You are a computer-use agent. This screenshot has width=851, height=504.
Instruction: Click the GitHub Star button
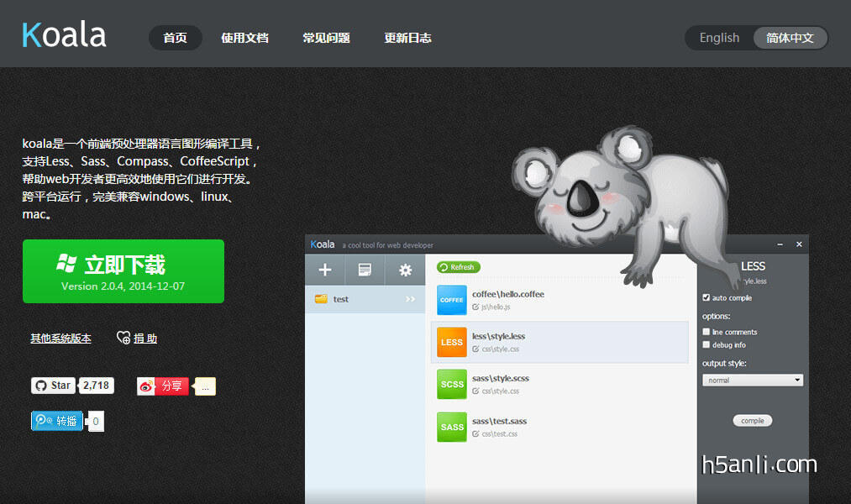pyautogui.click(x=53, y=386)
